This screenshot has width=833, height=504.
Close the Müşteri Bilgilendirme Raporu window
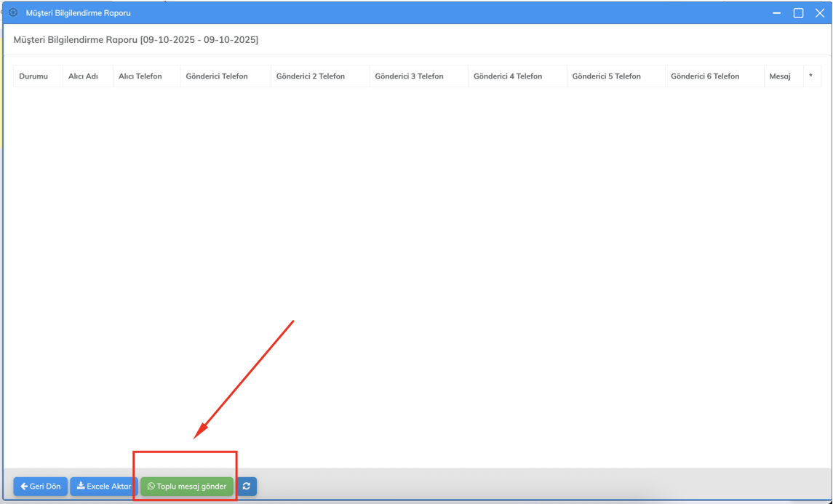[x=820, y=13]
